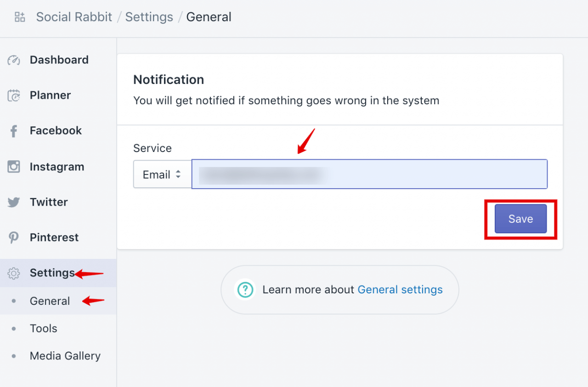Click the Pinterest logo icon
Screen dimensions: 588x387
click(x=14, y=238)
